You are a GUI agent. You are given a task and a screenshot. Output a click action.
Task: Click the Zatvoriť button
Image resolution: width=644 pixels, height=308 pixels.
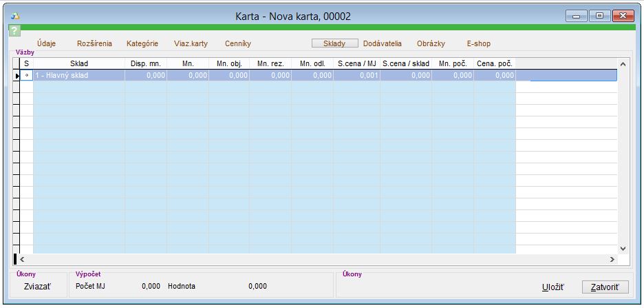tap(605, 287)
